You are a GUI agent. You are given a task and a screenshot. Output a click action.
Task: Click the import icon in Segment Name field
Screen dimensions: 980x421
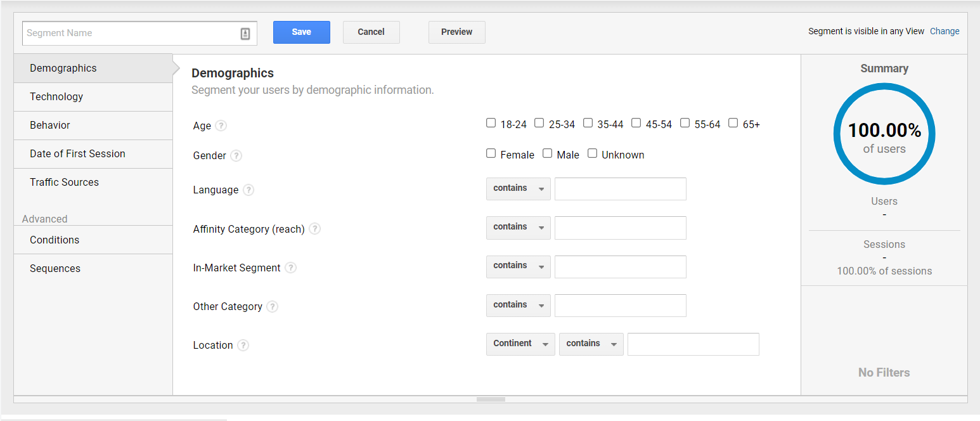coord(245,32)
